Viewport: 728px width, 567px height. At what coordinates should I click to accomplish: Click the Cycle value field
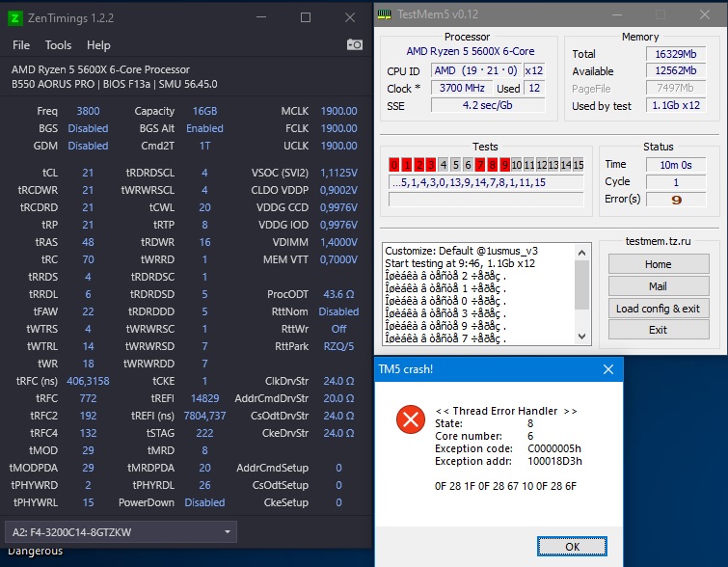click(x=676, y=182)
